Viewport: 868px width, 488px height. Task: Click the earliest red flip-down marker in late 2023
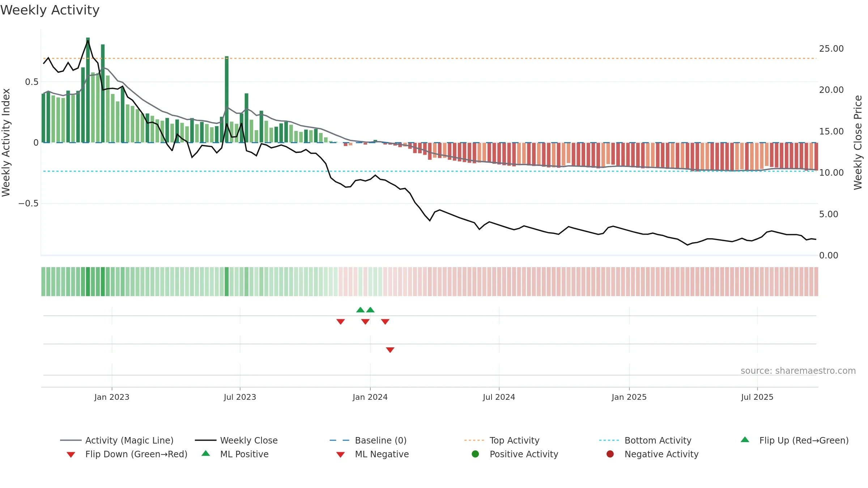click(x=340, y=322)
